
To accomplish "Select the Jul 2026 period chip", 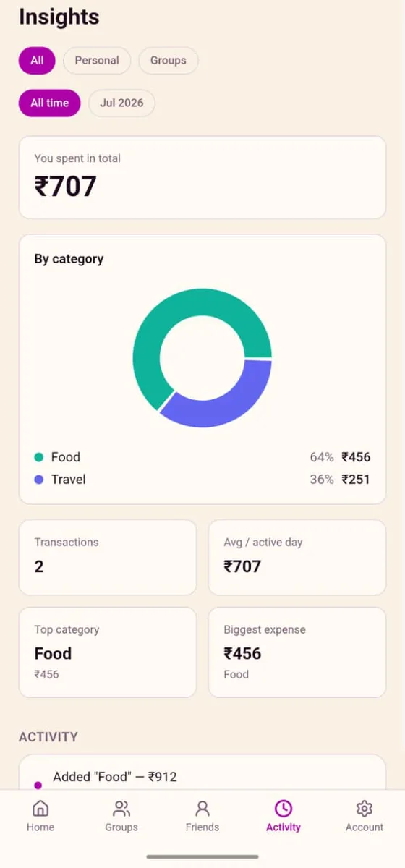I will [121, 103].
